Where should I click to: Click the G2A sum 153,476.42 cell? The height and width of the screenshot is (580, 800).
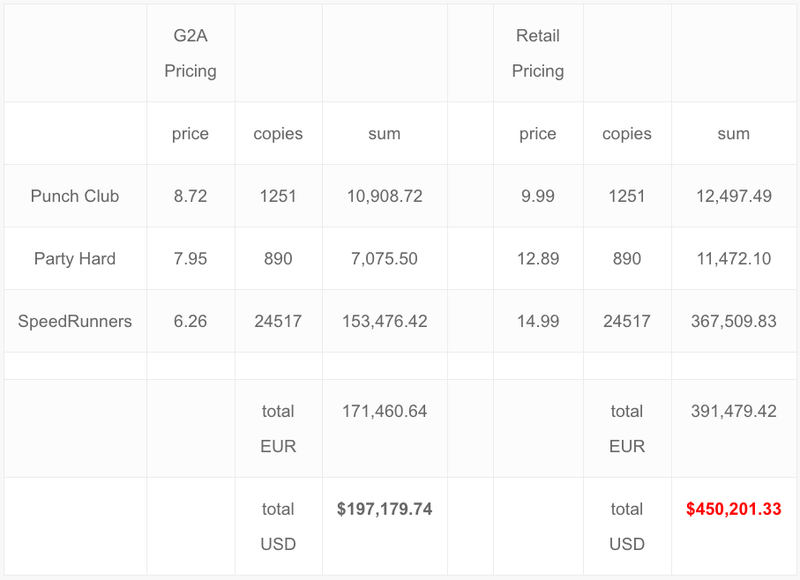385,321
